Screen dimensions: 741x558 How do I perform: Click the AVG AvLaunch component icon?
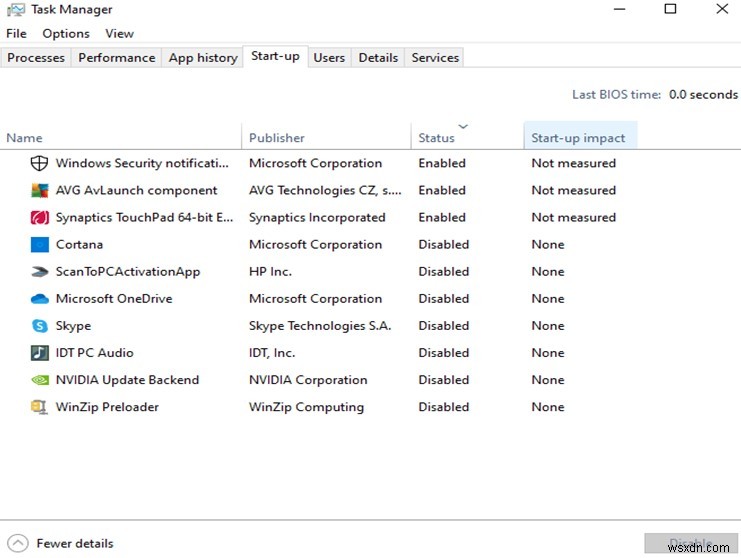(39, 190)
